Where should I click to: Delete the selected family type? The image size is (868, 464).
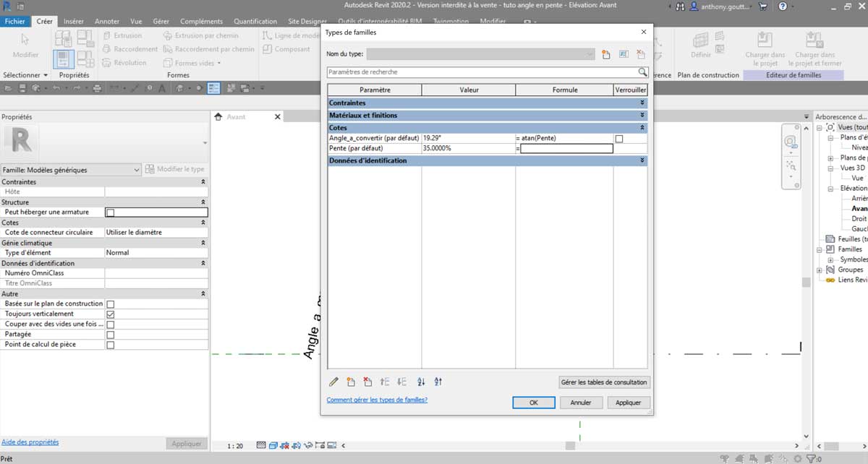click(x=639, y=53)
